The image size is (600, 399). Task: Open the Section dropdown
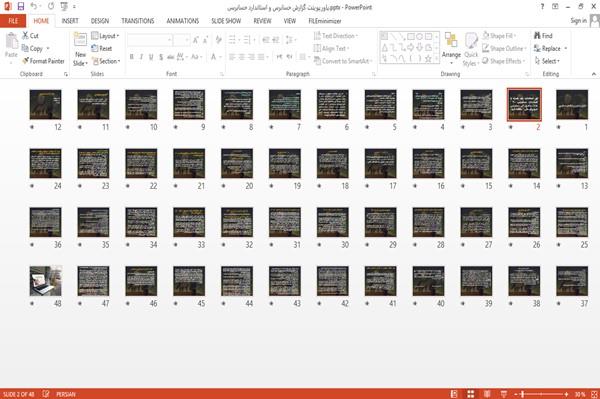(106, 61)
